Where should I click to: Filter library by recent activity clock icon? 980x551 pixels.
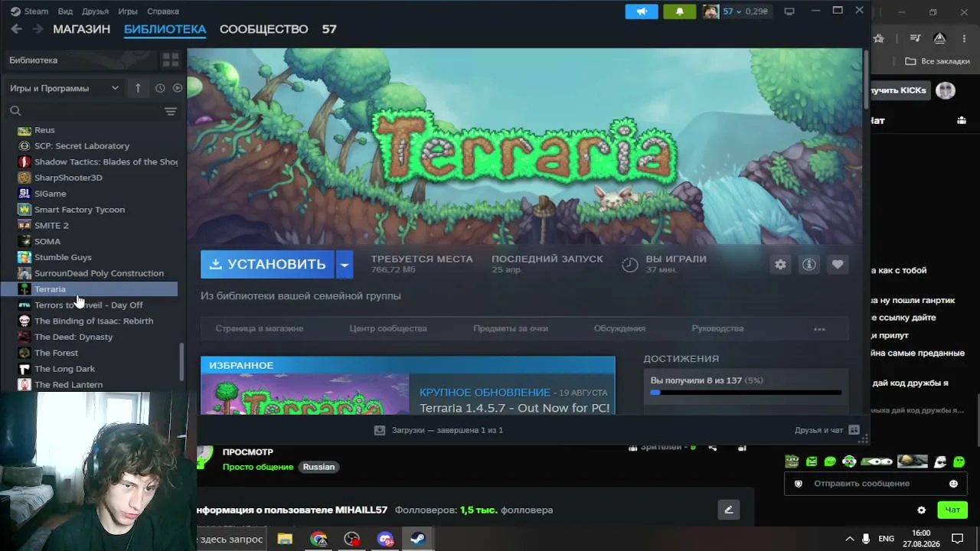pyautogui.click(x=160, y=88)
